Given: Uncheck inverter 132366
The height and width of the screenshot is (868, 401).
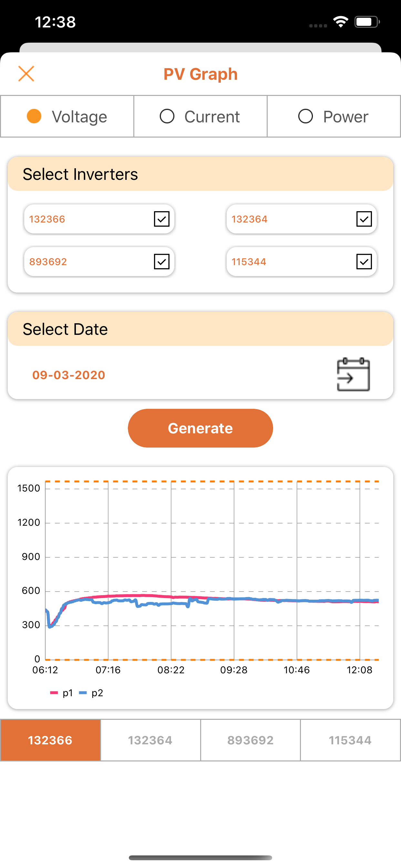Looking at the screenshot, I should tap(161, 219).
